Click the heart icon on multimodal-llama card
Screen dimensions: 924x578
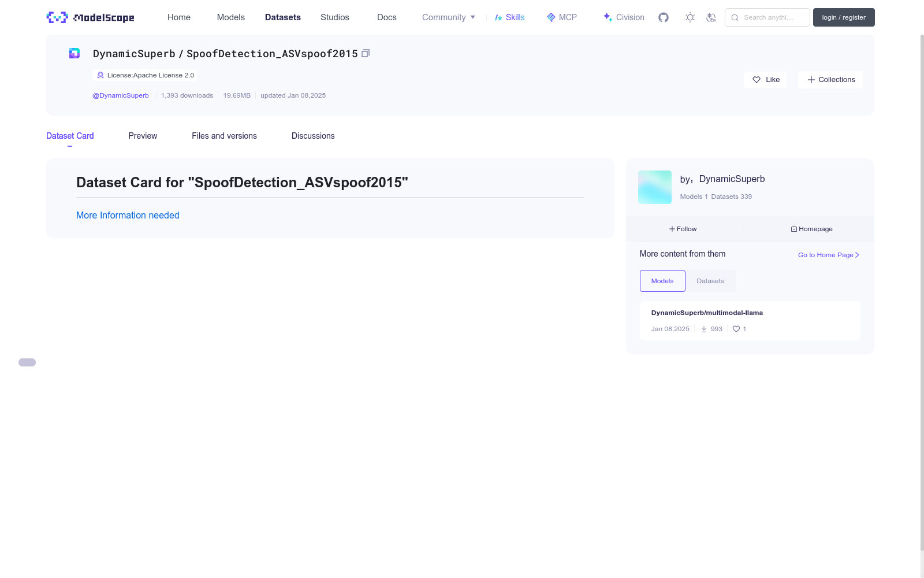coord(736,329)
